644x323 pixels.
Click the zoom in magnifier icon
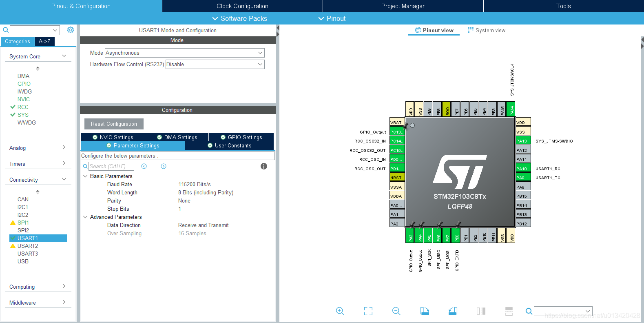pyautogui.click(x=340, y=311)
